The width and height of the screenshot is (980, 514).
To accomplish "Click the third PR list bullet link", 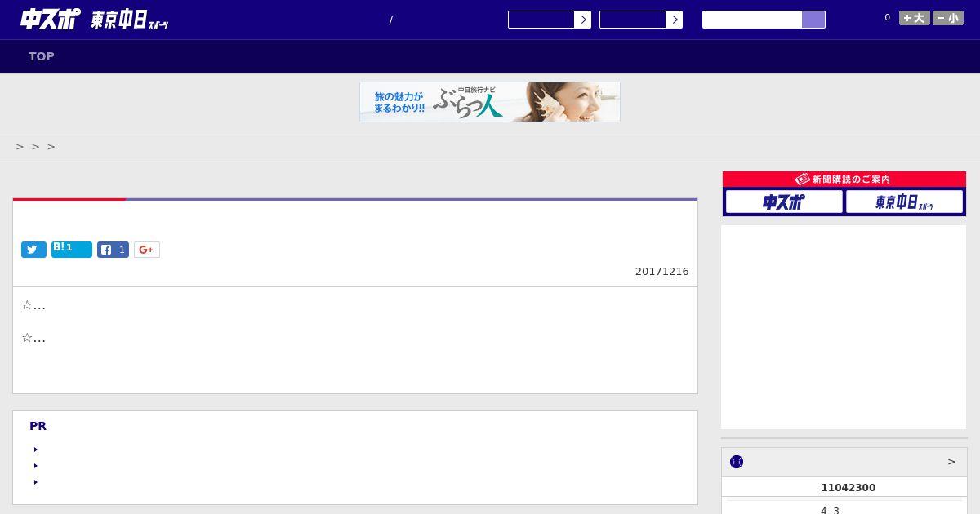I will [x=36, y=482].
